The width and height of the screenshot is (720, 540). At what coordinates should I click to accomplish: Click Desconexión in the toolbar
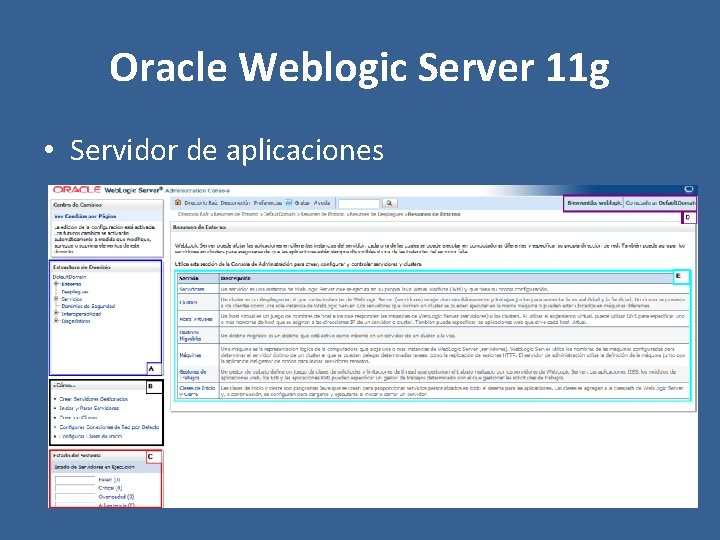[235, 203]
